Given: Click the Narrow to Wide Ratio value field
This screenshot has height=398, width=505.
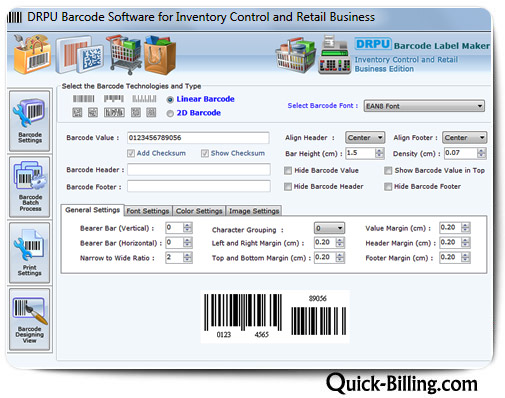Looking at the screenshot, I should pos(174,257).
